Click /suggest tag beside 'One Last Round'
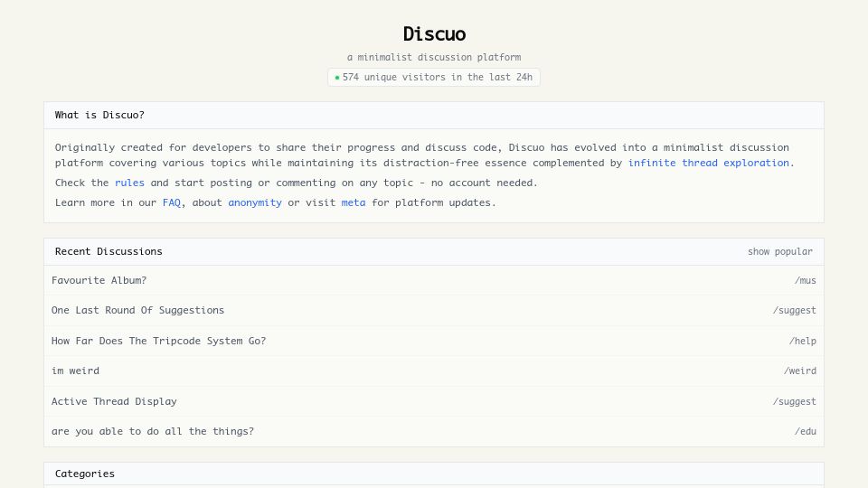 [x=794, y=310]
